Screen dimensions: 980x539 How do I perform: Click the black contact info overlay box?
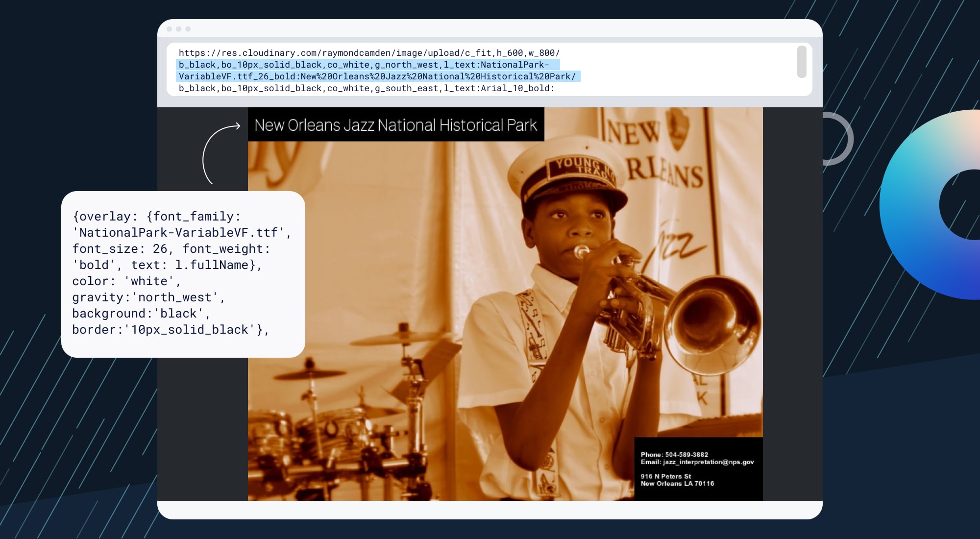point(699,469)
